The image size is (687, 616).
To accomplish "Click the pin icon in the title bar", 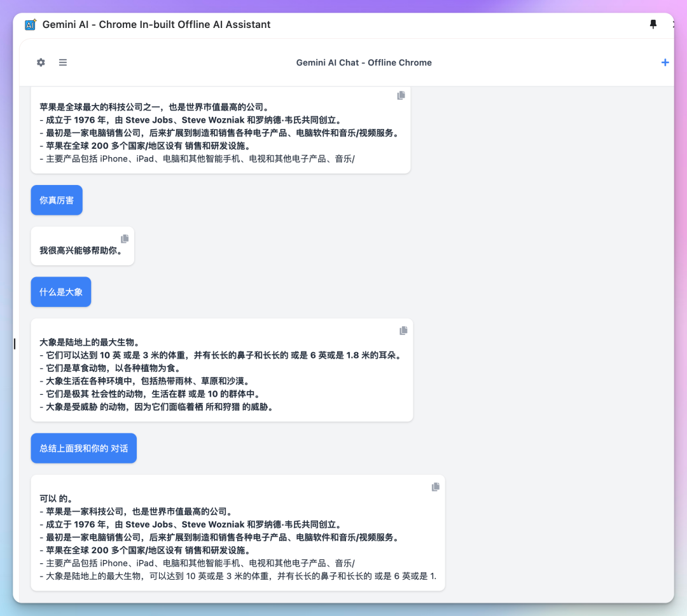I will 653,24.
